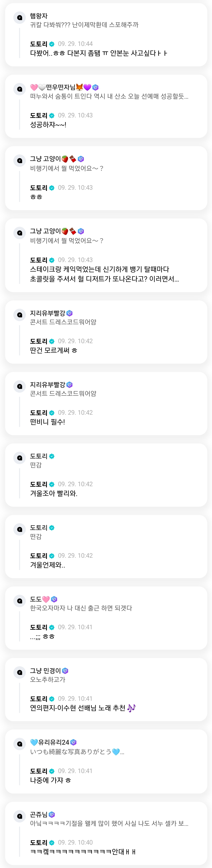Click the avatar icon beside 햄왕자

[x=19, y=18]
